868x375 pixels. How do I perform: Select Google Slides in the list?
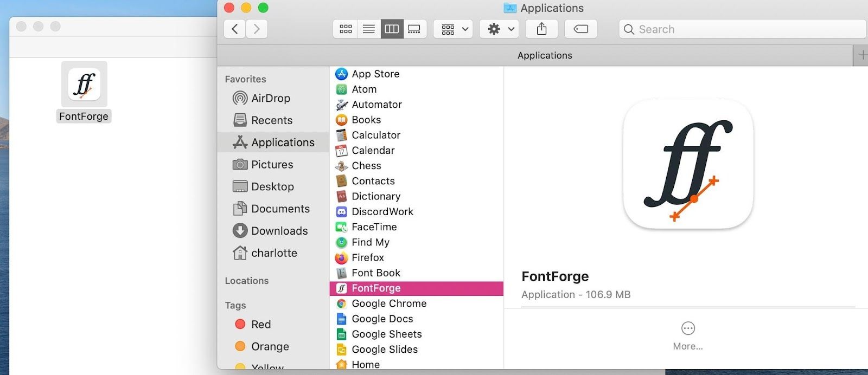[x=416, y=349]
